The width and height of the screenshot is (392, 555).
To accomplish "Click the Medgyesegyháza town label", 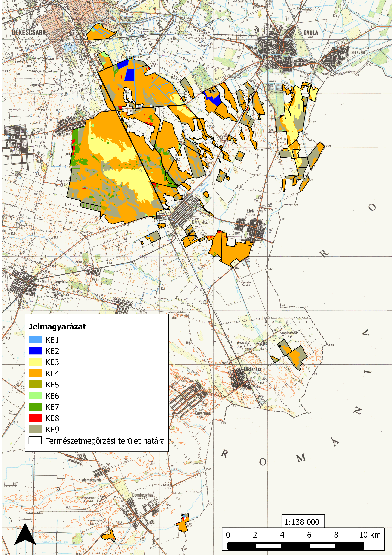I will tap(55, 282).
